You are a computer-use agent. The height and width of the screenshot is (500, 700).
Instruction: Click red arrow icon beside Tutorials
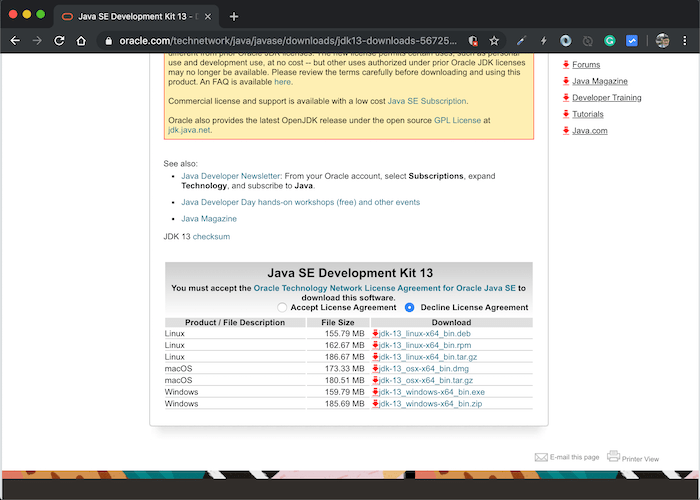[566, 114]
